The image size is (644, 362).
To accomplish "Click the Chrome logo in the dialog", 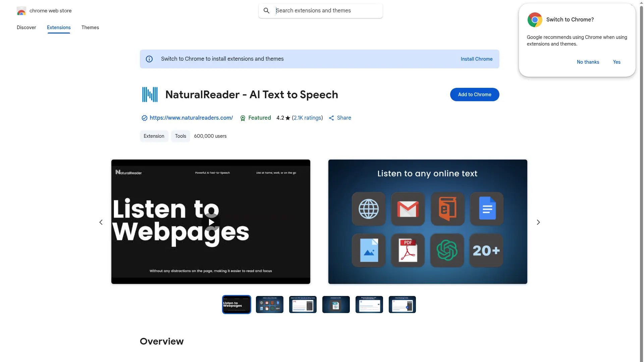I will (x=535, y=19).
